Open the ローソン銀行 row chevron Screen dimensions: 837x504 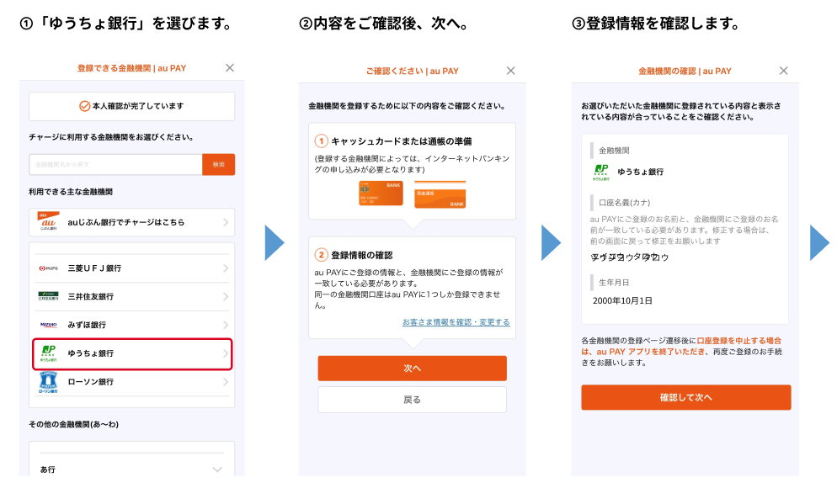pyautogui.click(x=225, y=382)
